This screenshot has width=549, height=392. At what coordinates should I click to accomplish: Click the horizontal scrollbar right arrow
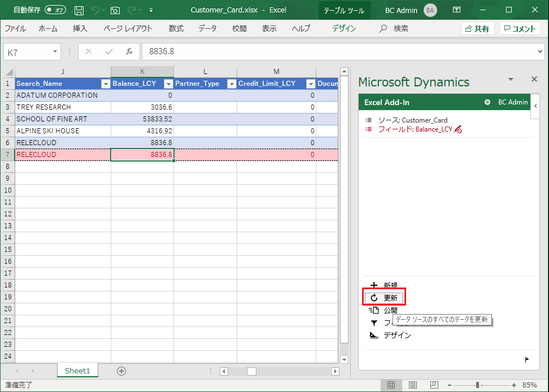pyautogui.click(x=335, y=371)
